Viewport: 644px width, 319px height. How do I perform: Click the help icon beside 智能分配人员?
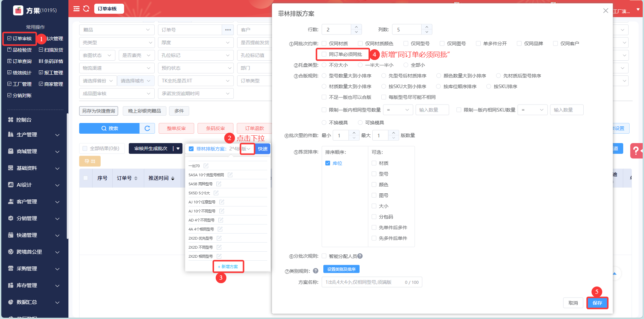point(360,256)
